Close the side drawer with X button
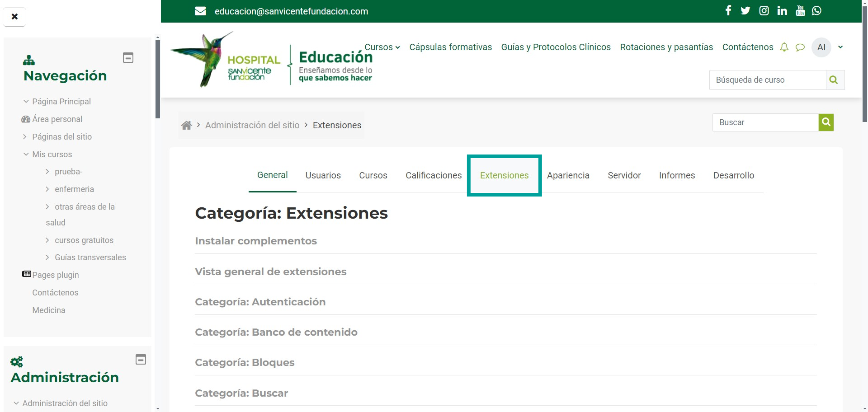The image size is (868, 412). [x=14, y=17]
